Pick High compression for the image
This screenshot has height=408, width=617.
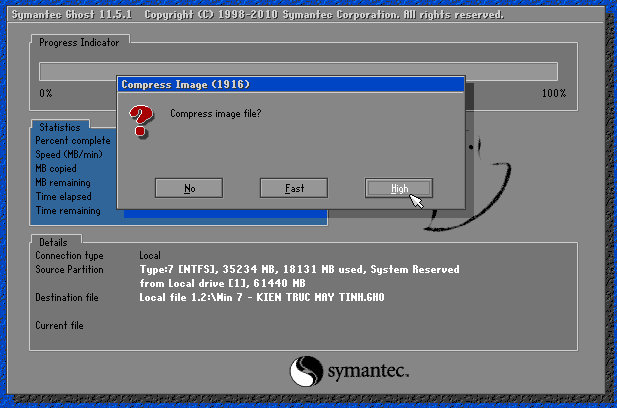pyautogui.click(x=399, y=188)
